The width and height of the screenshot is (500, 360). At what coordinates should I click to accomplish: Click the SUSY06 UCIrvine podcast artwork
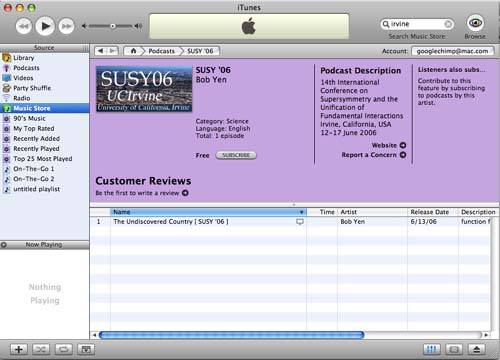point(144,89)
